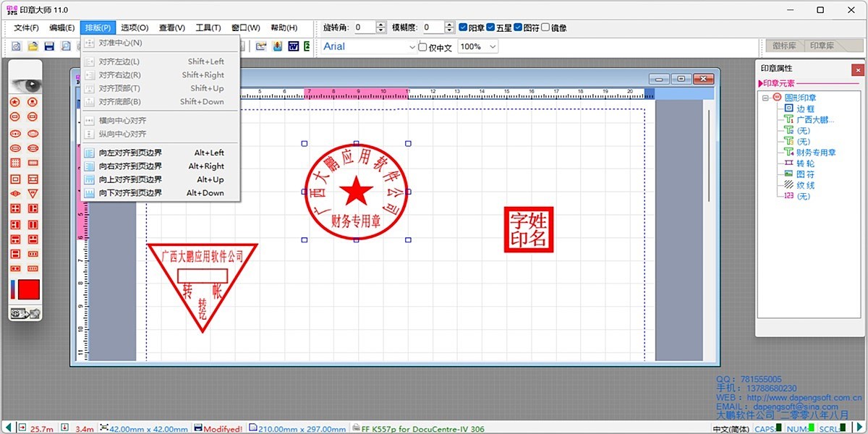Viewport: 868px width, 434px height.
Task: Click the save disk icon in toolbar
Action: click(x=49, y=46)
